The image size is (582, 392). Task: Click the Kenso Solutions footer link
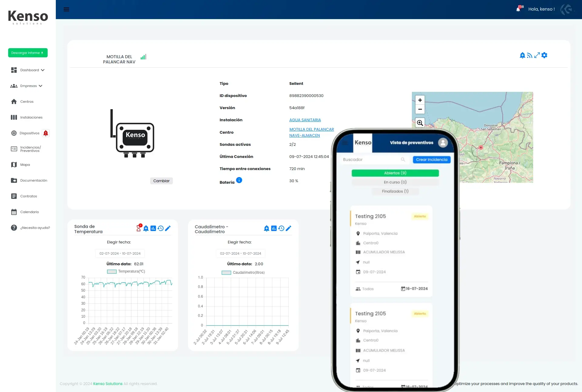108,384
